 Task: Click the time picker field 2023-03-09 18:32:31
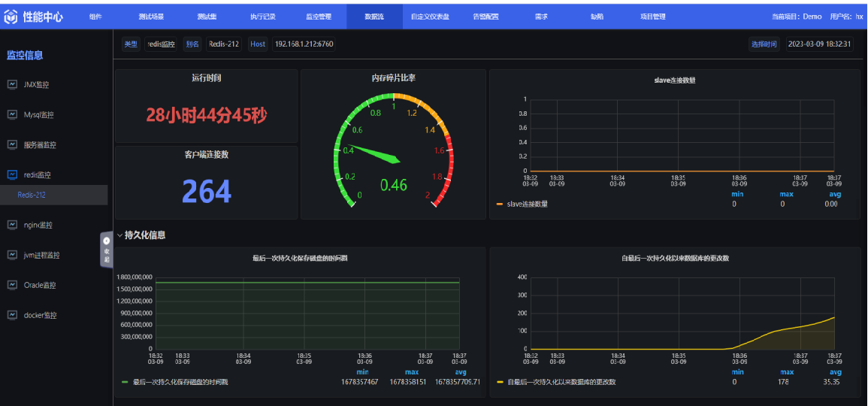[x=820, y=44]
